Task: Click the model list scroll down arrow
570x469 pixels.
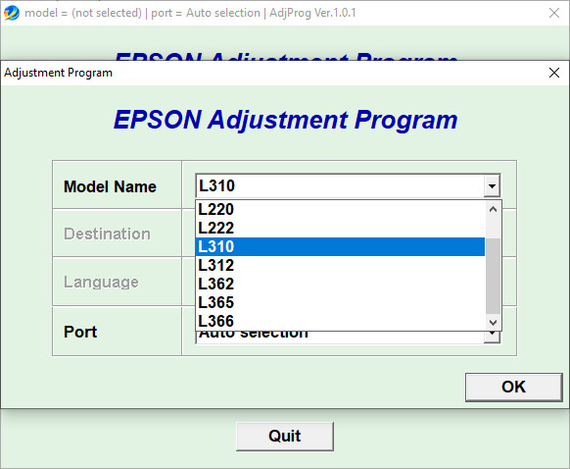Action: pyautogui.click(x=493, y=322)
